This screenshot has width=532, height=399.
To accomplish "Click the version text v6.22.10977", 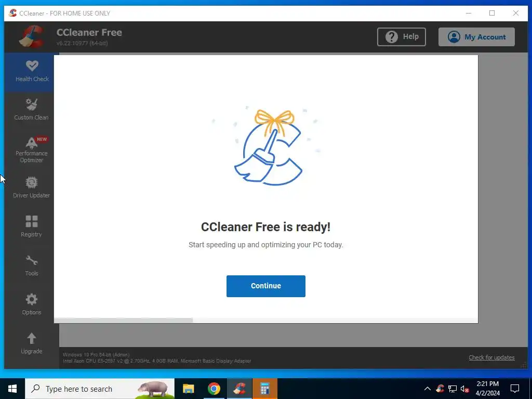I will 82,43.
